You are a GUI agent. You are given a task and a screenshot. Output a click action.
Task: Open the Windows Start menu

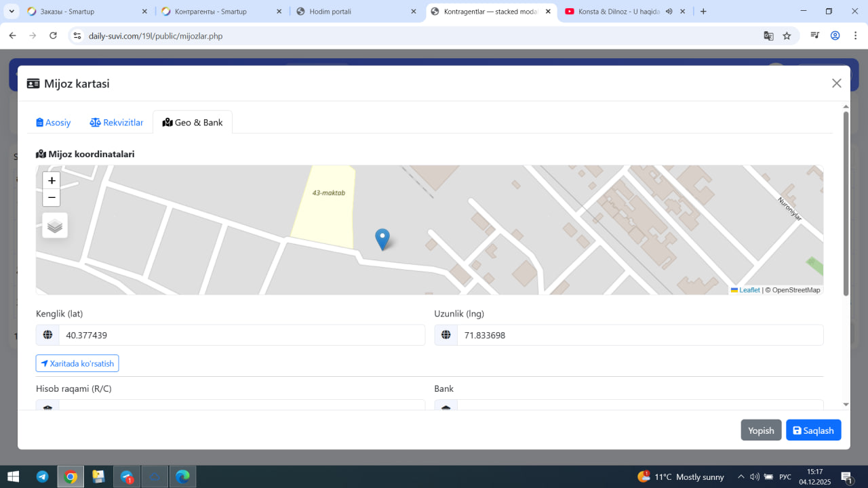(x=13, y=476)
